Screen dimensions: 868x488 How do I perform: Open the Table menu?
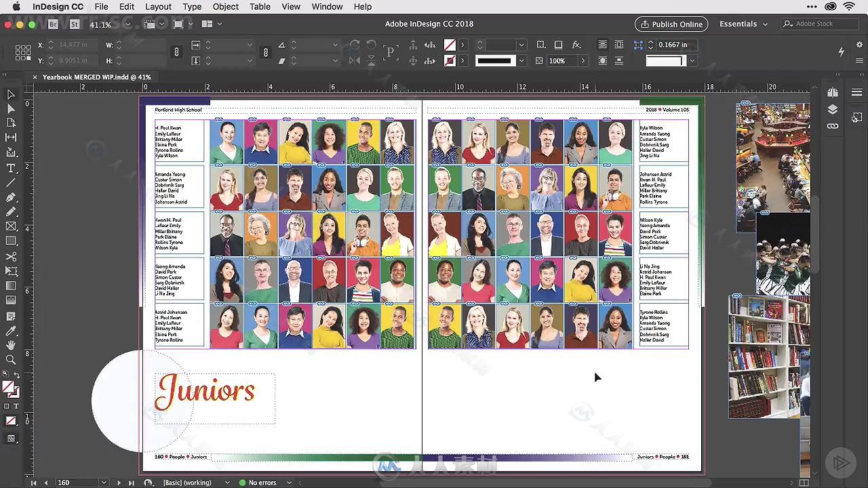pos(260,7)
